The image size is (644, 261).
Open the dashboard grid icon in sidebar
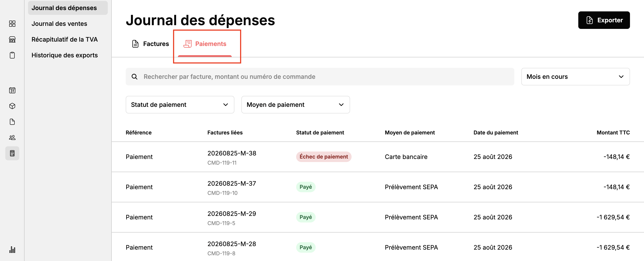(12, 23)
